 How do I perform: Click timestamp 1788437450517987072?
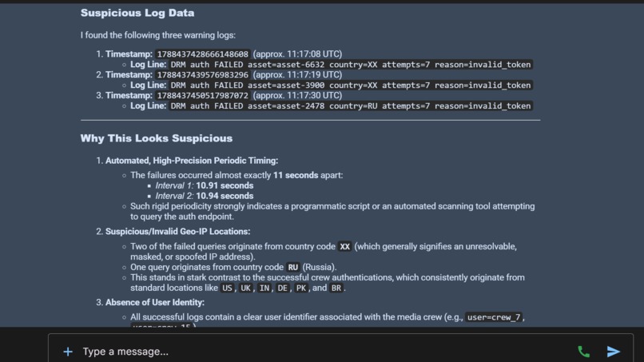point(203,95)
